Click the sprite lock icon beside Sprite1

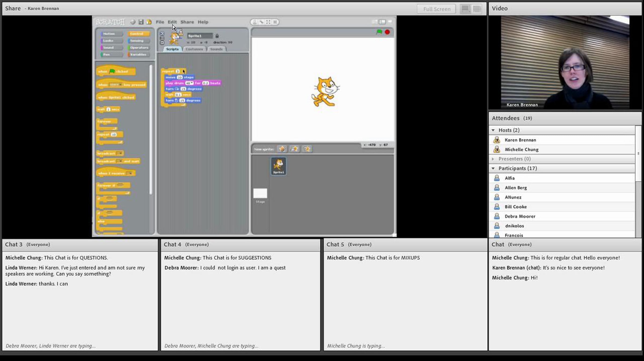click(x=217, y=36)
